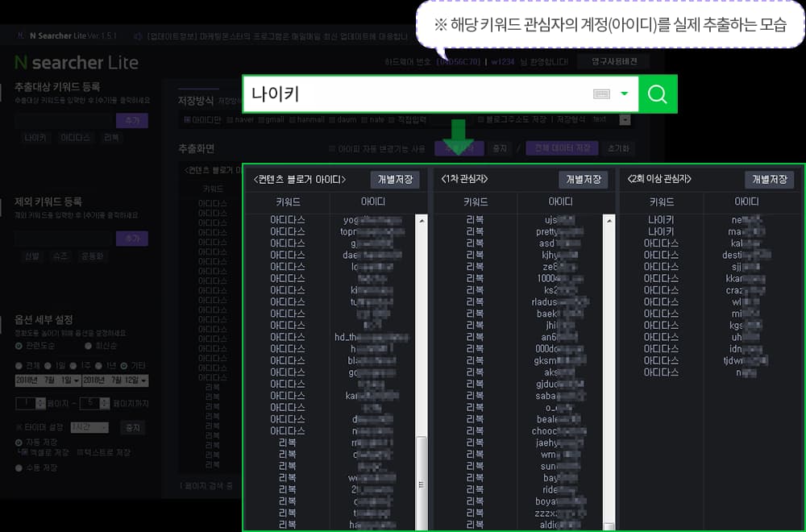Check the daum save checkbox

tap(332, 119)
